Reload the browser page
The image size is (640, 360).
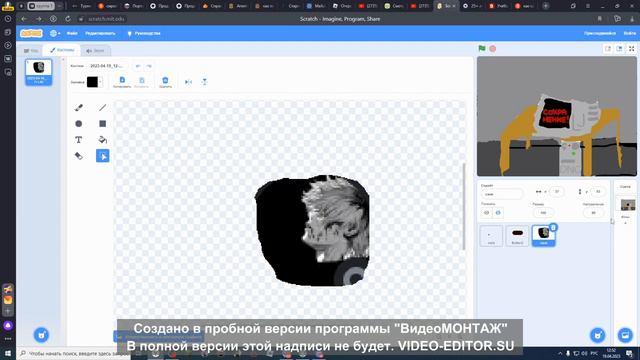(68, 19)
